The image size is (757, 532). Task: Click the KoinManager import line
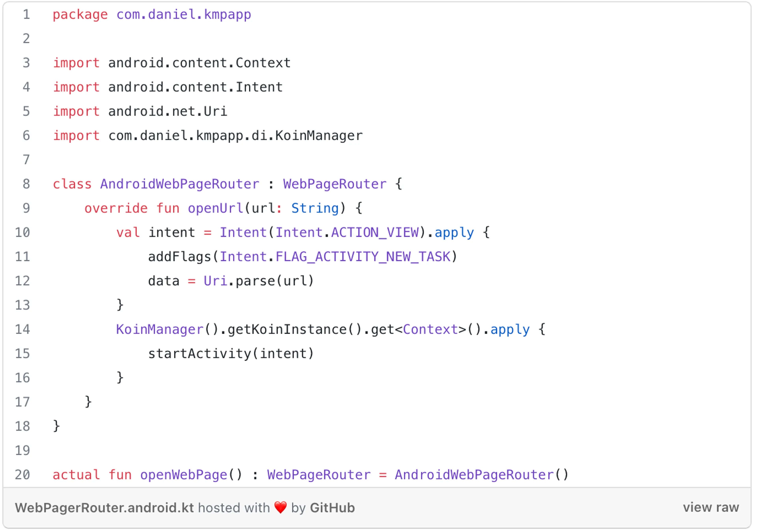pyautogui.click(x=208, y=136)
